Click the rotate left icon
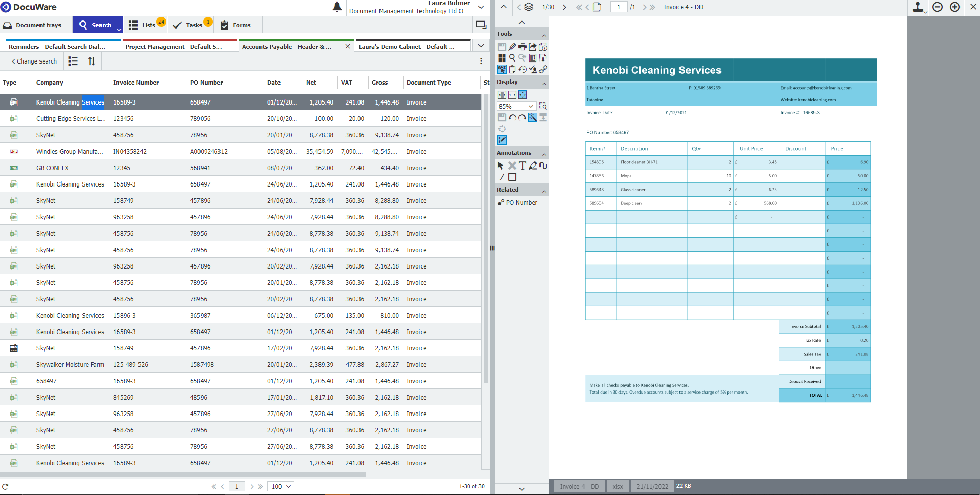The height and width of the screenshot is (495, 980). pyautogui.click(x=512, y=118)
